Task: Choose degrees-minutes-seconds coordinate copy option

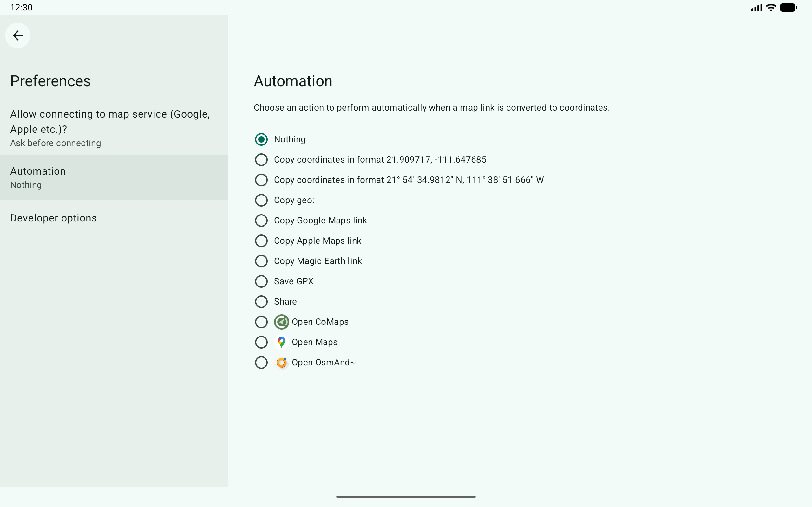Action: click(x=261, y=180)
